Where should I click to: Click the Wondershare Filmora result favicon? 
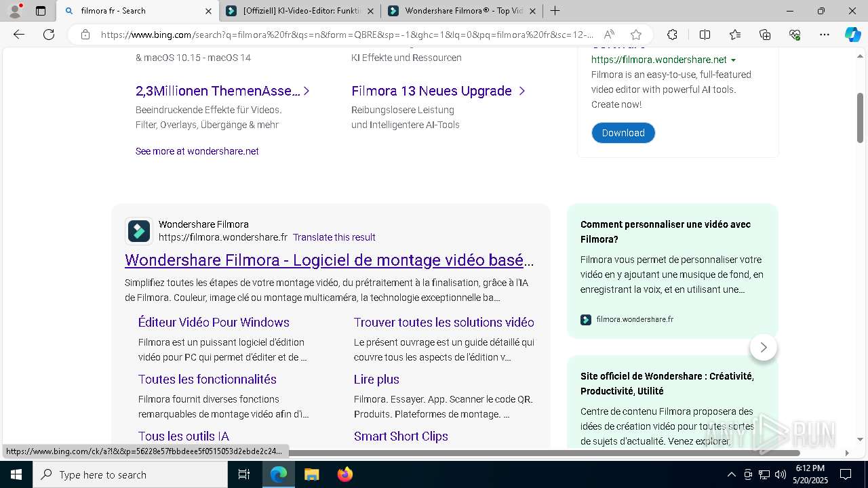point(139,230)
